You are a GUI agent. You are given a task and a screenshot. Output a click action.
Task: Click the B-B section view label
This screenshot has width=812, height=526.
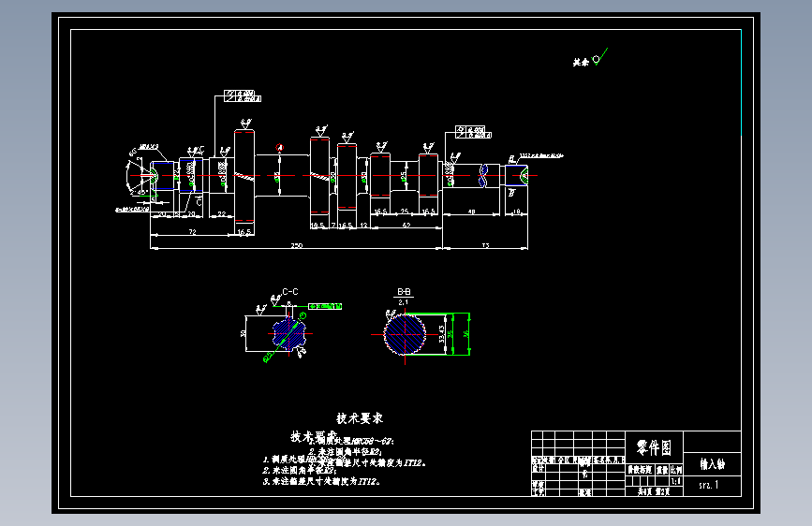click(x=404, y=292)
